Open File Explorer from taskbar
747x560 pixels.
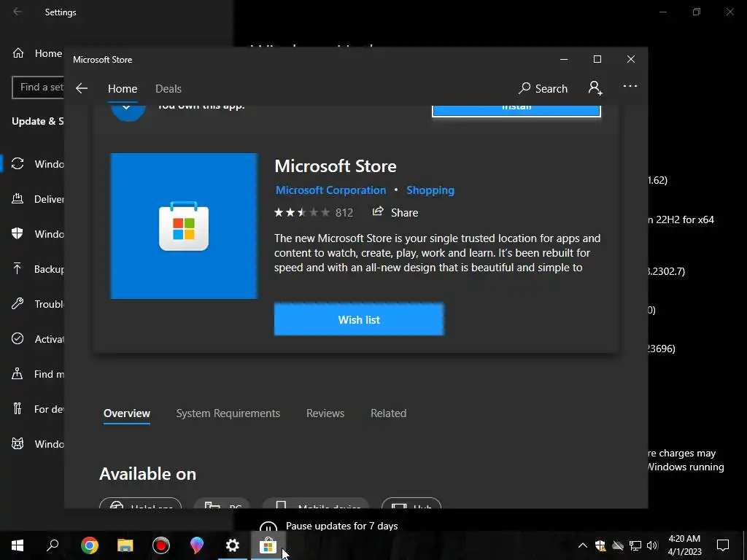tap(125, 545)
